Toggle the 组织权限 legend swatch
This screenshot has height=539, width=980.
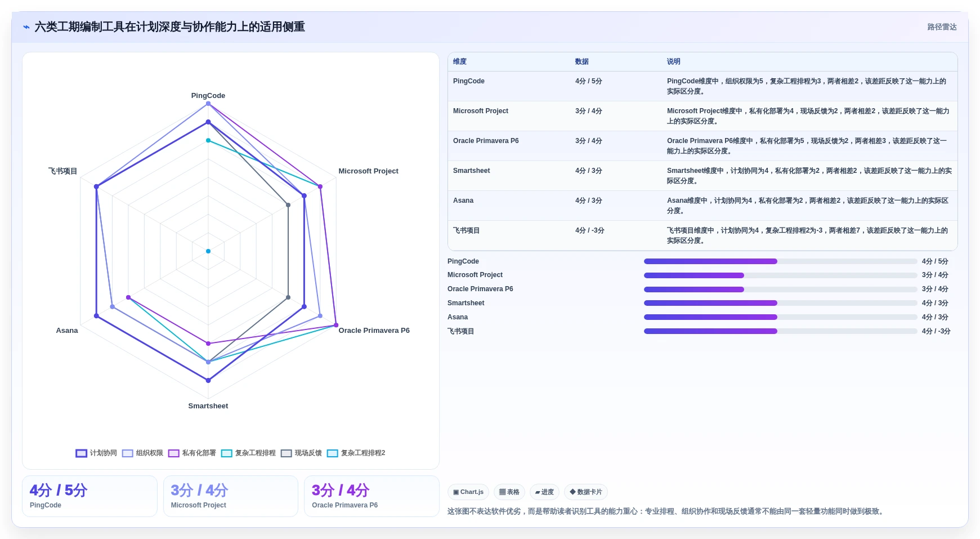point(128,453)
